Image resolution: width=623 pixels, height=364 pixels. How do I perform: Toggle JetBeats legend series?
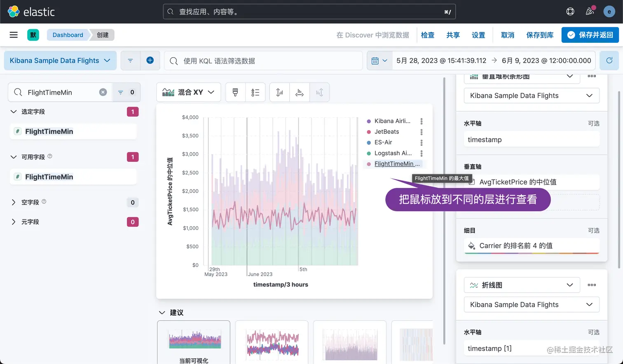point(386,132)
